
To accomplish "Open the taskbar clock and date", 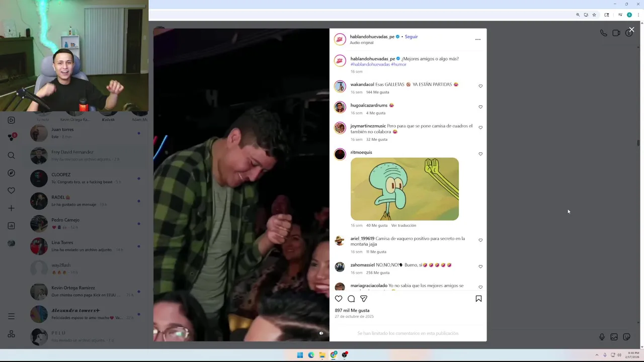I will click(x=633, y=355).
